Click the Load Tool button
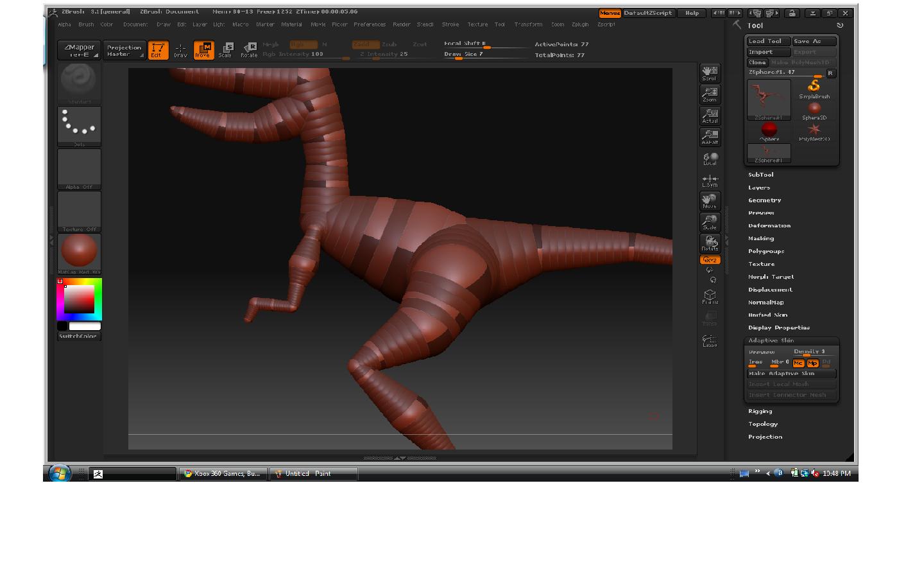Viewport: 924px width, 578px height. pos(768,41)
